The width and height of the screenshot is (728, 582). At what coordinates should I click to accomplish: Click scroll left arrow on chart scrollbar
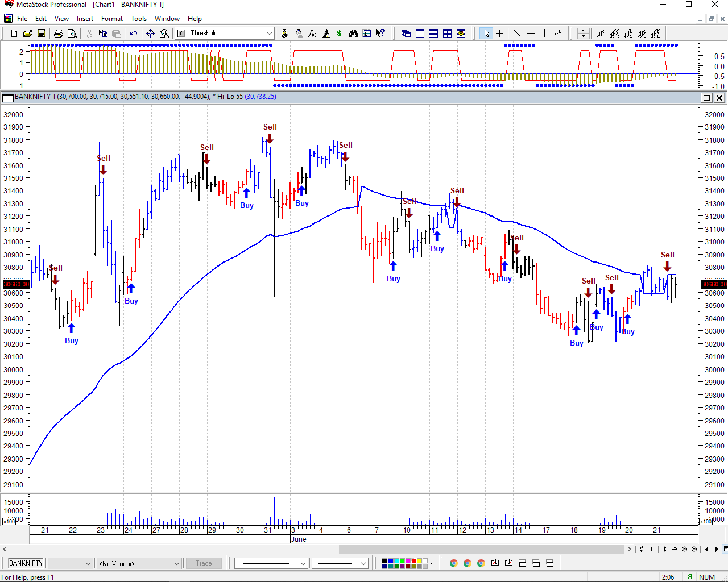[x=5, y=549]
